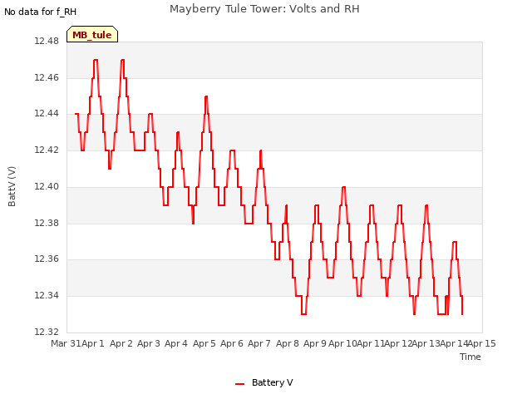
Task: Click the 12.46 y-axis tick label
Action: point(47,77)
